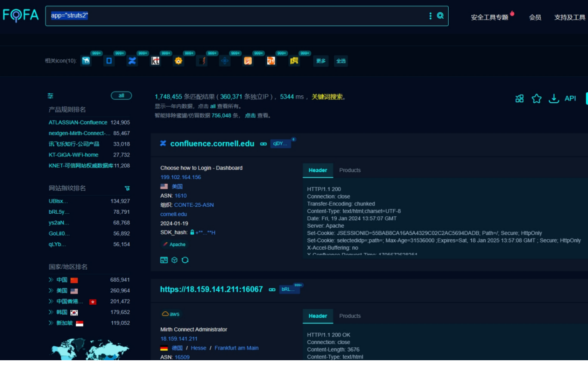Expand the 美国 country entry
Image resolution: width=588 pixels, height=365 pixels.
(x=51, y=290)
